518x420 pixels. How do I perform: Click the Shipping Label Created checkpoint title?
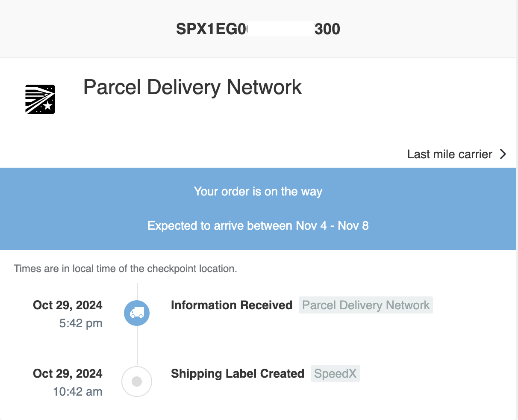click(x=238, y=373)
